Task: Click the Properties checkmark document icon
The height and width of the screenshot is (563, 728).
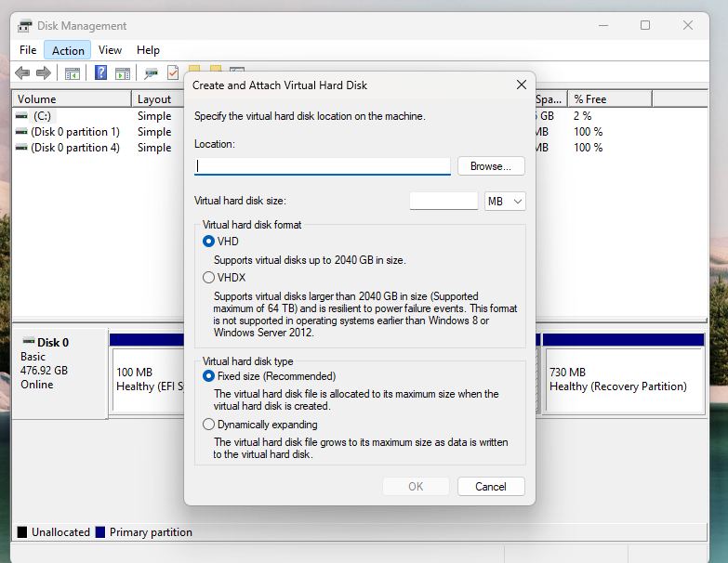Action: [x=173, y=72]
